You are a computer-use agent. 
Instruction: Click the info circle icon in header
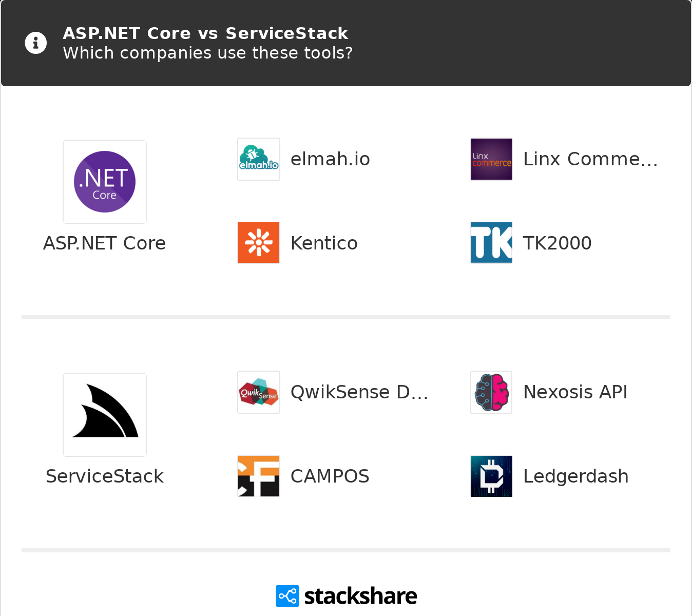36,43
